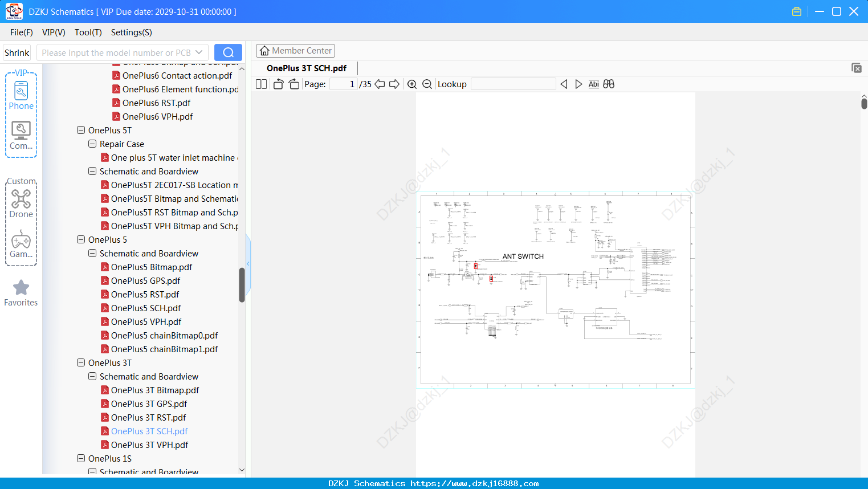
Task: Open the File(F) menu
Action: coord(22,32)
